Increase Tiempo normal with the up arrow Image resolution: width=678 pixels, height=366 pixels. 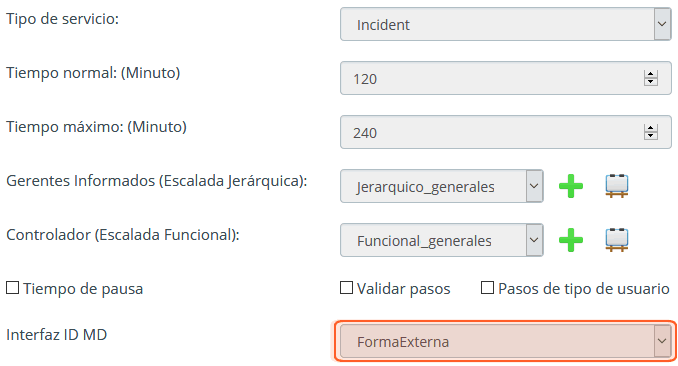[x=650, y=74]
